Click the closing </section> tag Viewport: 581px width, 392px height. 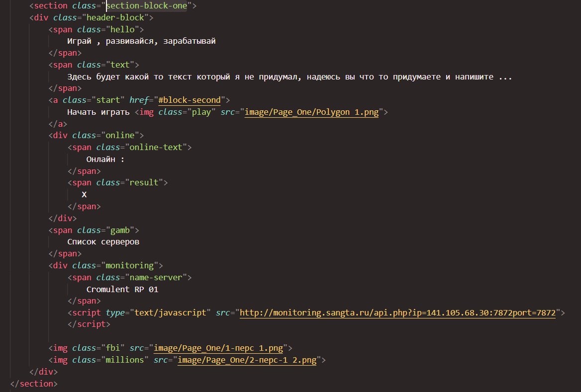[34, 384]
